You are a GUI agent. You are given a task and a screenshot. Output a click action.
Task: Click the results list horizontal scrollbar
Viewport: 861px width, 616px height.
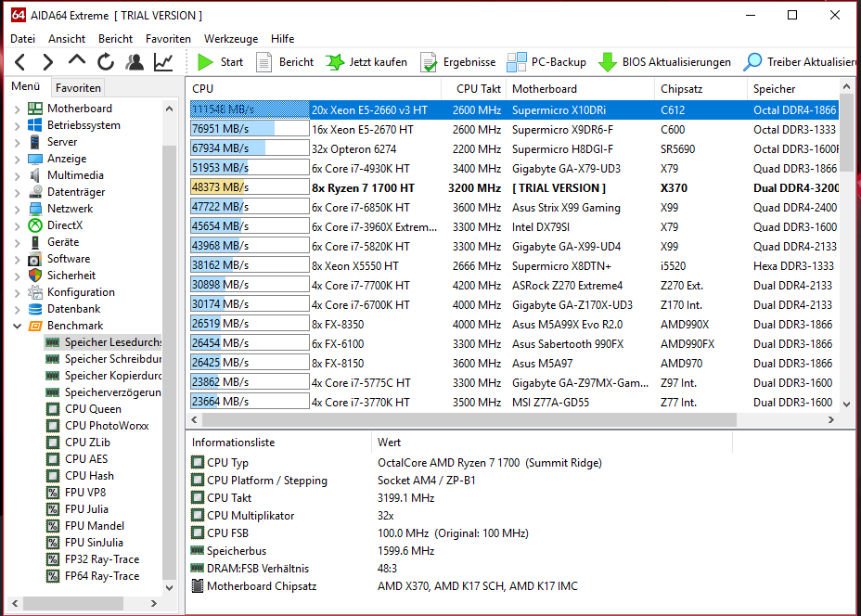click(x=469, y=419)
